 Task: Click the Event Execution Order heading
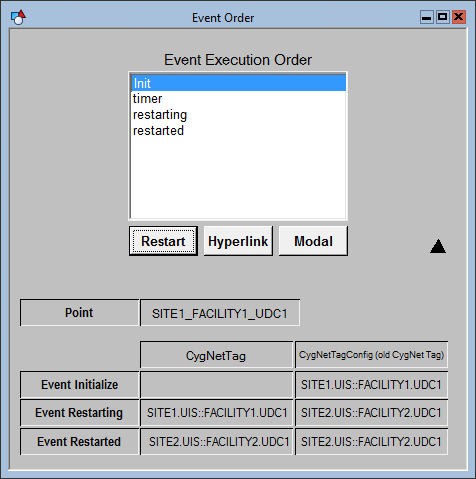(238, 60)
